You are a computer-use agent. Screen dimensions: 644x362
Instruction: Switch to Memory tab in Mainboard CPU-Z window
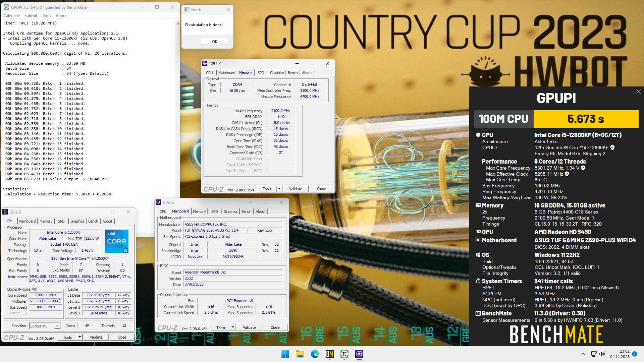pyautogui.click(x=199, y=212)
